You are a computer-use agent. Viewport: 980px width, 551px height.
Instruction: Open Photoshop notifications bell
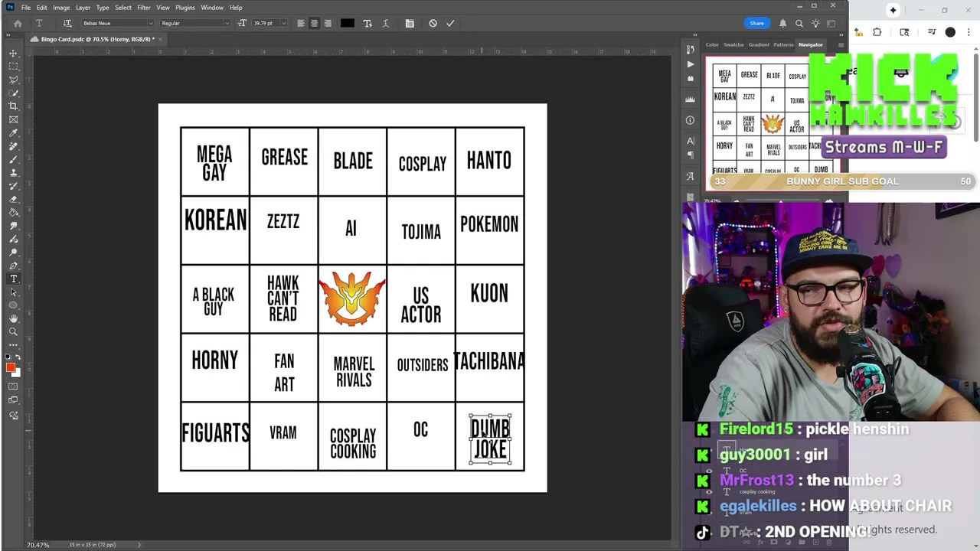click(x=782, y=23)
